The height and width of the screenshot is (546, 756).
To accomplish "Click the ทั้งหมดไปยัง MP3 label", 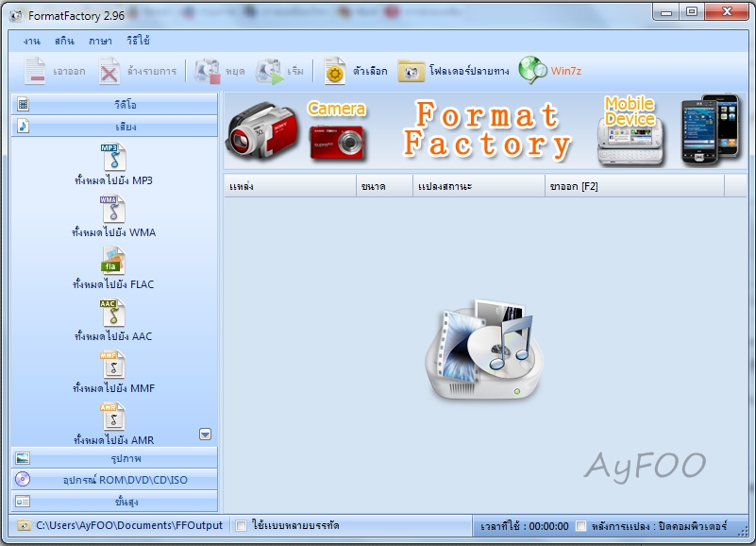I will 114,180.
